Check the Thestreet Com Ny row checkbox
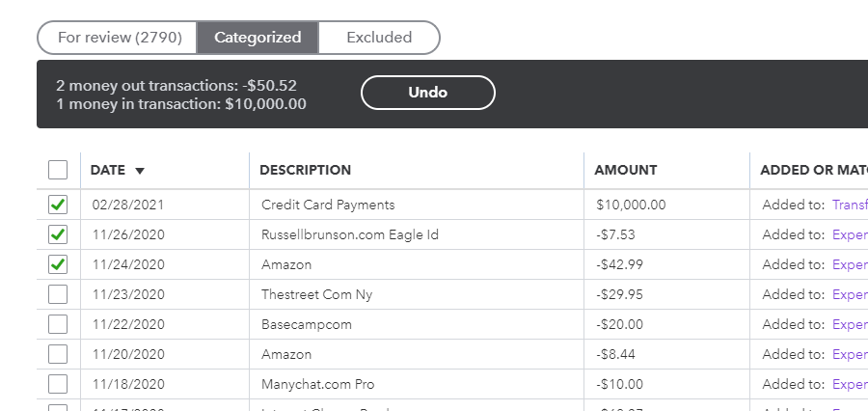 click(58, 294)
